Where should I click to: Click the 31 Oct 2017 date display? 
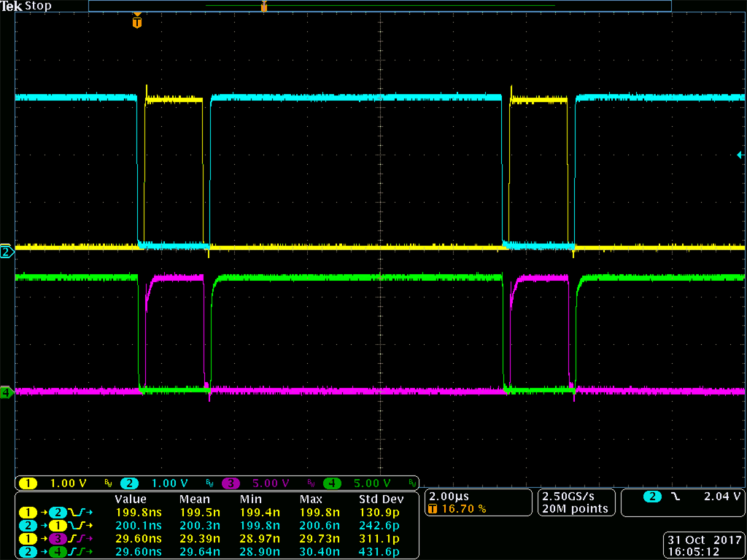click(703, 540)
